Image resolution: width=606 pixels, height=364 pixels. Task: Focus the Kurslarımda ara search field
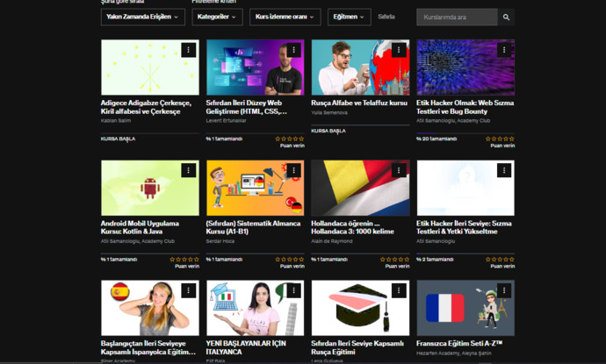click(x=458, y=17)
